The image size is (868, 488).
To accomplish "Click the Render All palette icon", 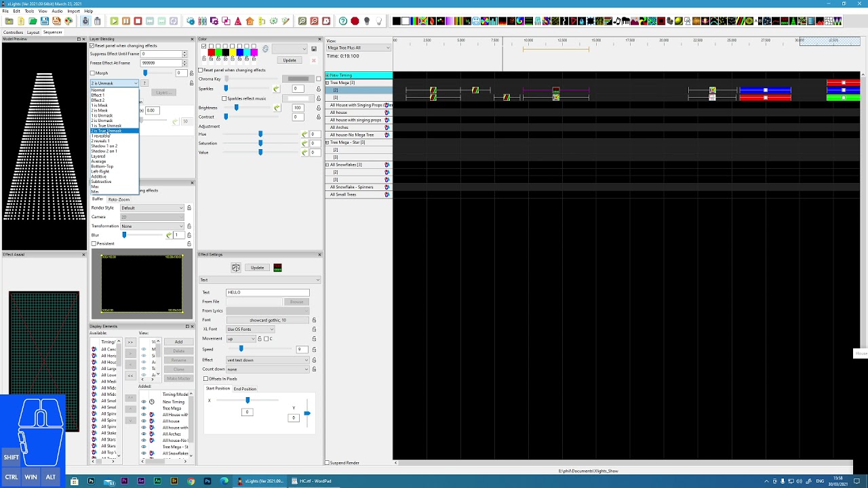I will pyautogui.click(x=68, y=21).
